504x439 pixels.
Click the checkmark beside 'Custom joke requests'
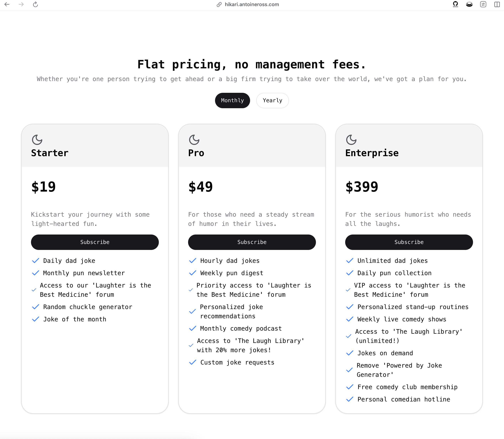pyautogui.click(x=193, y=362)
